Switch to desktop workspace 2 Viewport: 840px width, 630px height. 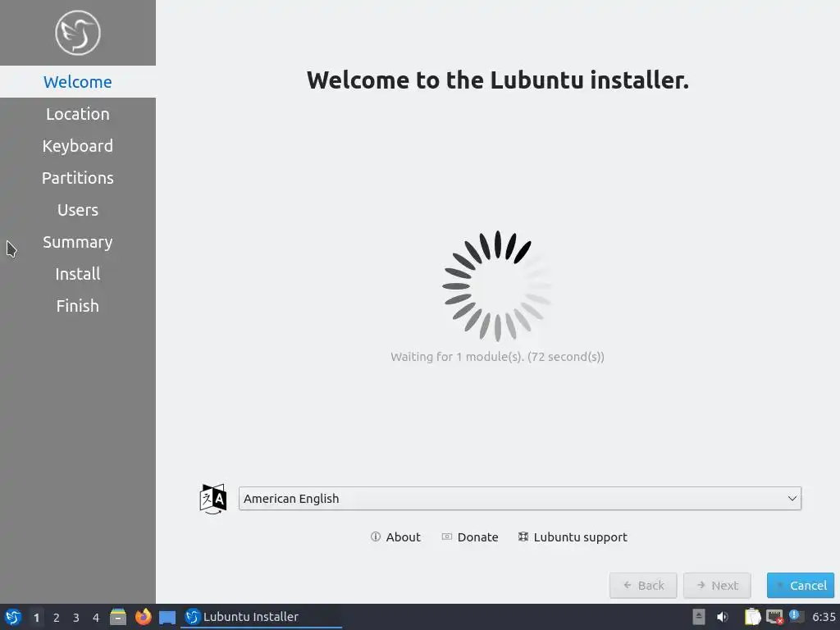coord(57,618)
